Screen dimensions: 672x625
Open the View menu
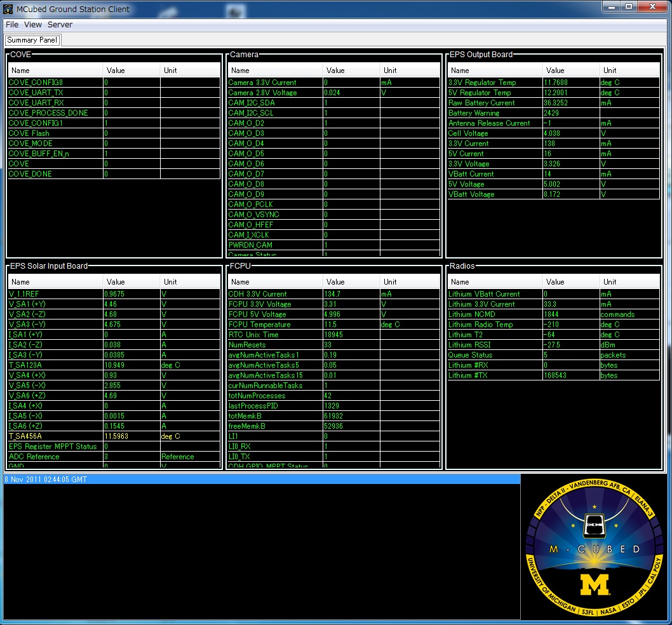[x=32, y=24]
